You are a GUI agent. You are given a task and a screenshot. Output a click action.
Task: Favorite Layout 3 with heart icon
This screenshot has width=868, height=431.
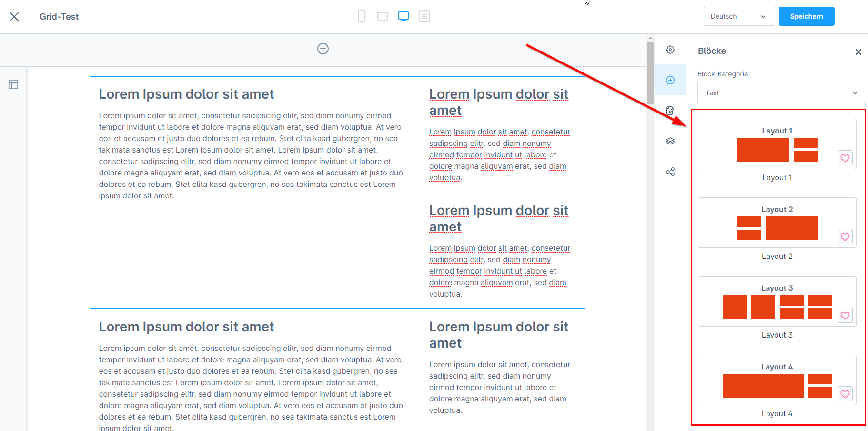(x=845, y=316)
